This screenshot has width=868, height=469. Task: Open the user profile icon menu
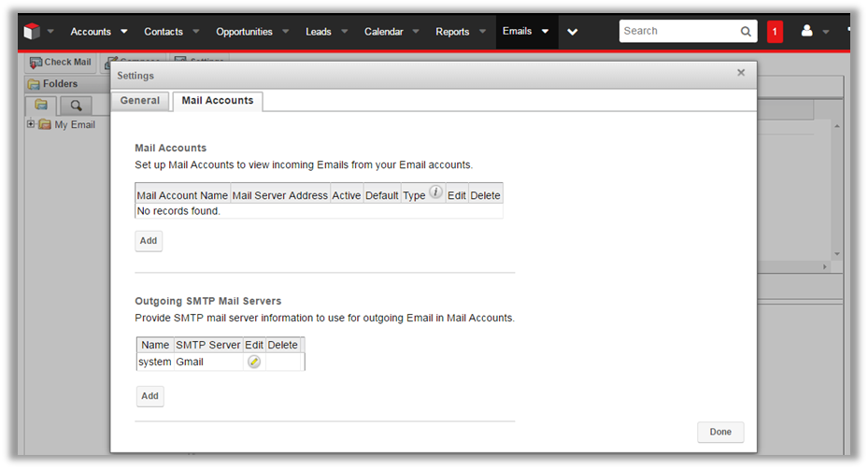pyautogui.click(x=807, y=31)
